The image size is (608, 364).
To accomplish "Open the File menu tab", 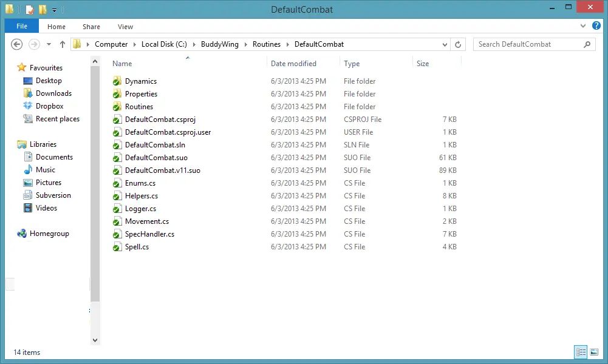I will pyautogui.click(x=21, y=26).
